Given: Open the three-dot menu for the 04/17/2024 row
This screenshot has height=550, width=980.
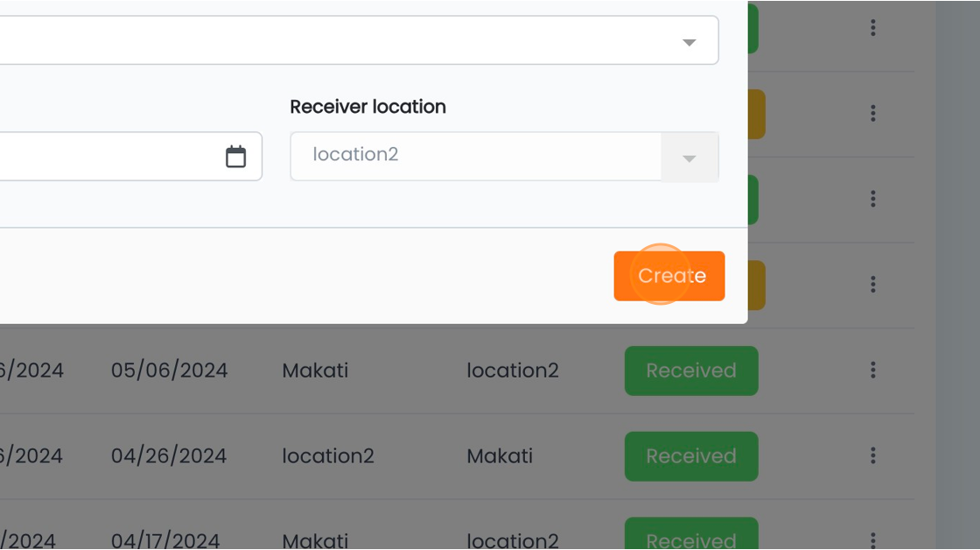Looking at the screenshot, I should (x=873, y=539).
